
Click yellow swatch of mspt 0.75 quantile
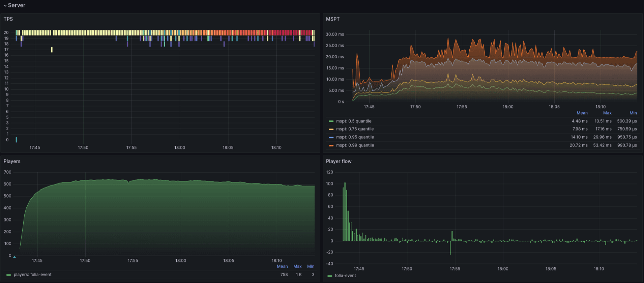click(331, 129)
